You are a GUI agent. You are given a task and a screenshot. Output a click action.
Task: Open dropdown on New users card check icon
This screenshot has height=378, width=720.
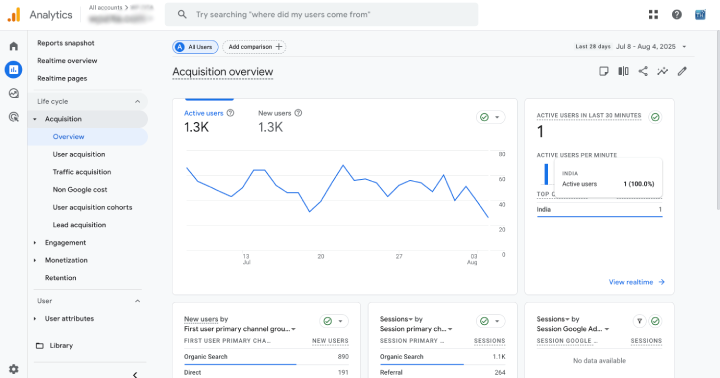pyautogui.click(x=340, y=321)
